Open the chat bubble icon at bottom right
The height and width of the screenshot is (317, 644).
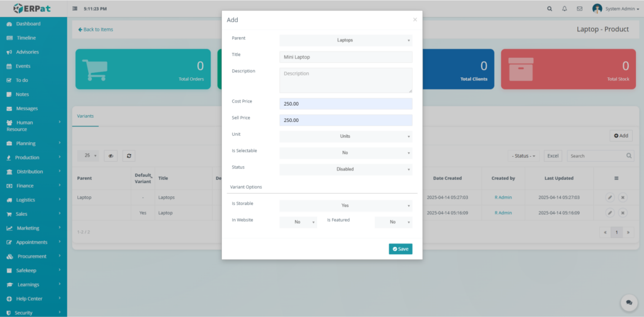(628, 303)
